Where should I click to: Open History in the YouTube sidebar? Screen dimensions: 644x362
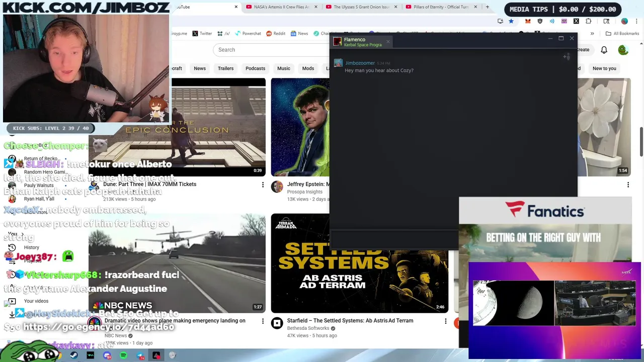[x=31, y=247]
